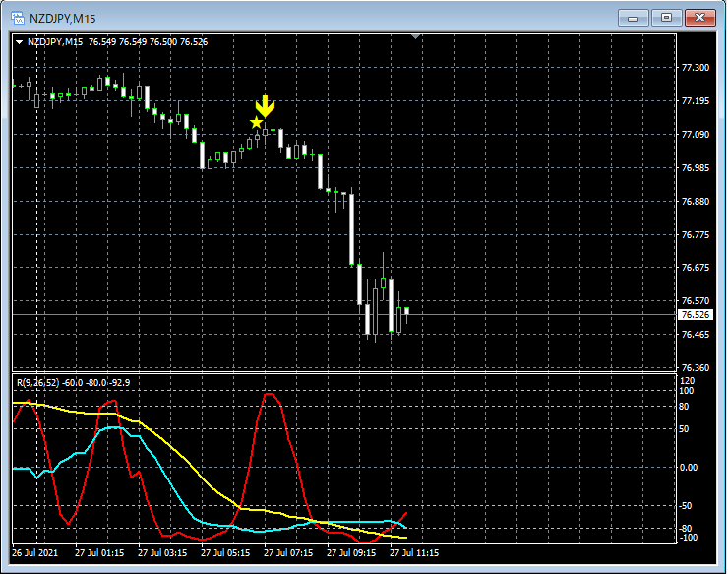Screen dimensions: 728x574
Task: Click the 76.675 price scale label
Action: tap(695, 268)
